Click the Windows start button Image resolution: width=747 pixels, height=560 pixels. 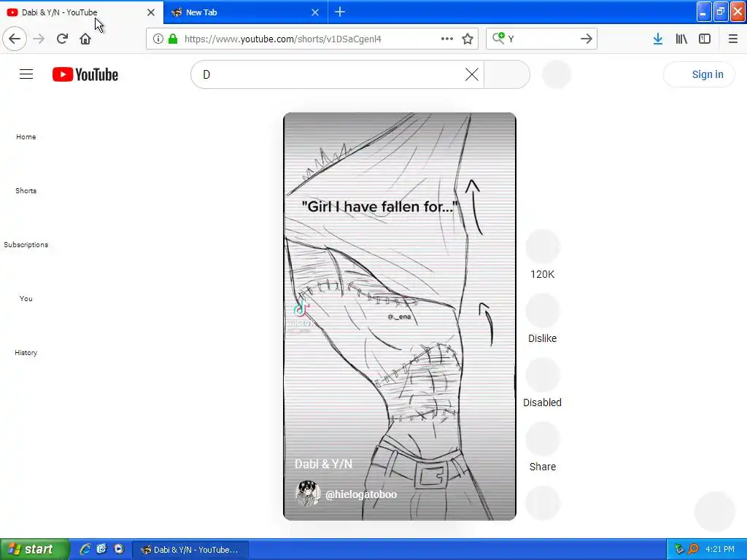click(35, 549)
